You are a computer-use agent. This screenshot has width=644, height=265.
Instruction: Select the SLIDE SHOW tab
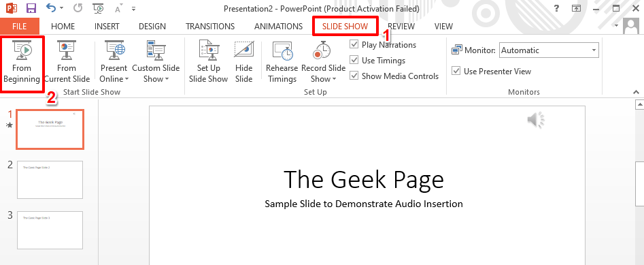tap(345, 27)
